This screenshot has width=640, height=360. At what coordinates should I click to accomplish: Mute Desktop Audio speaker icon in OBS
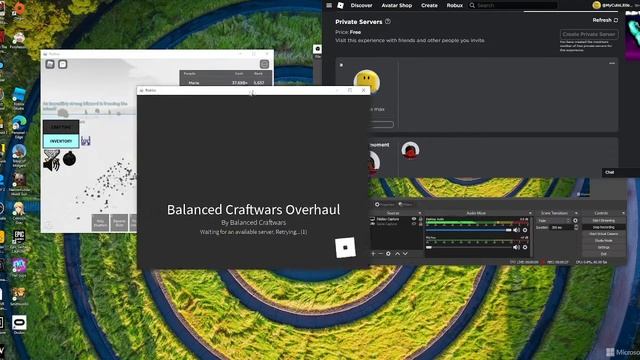516,230
